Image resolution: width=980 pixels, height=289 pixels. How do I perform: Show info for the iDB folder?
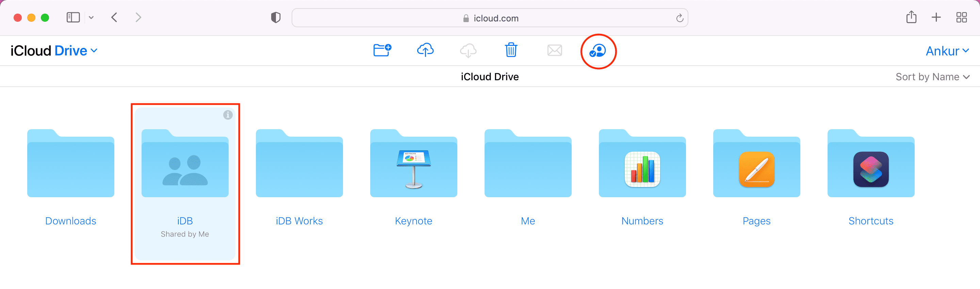click(x=228, y=115)
